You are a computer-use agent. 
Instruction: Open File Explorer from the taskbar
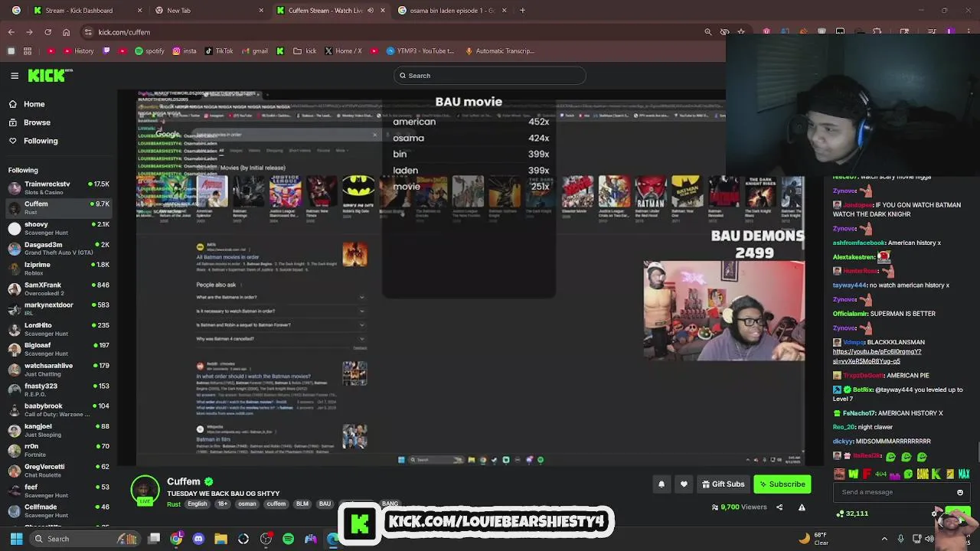[221, 539]
